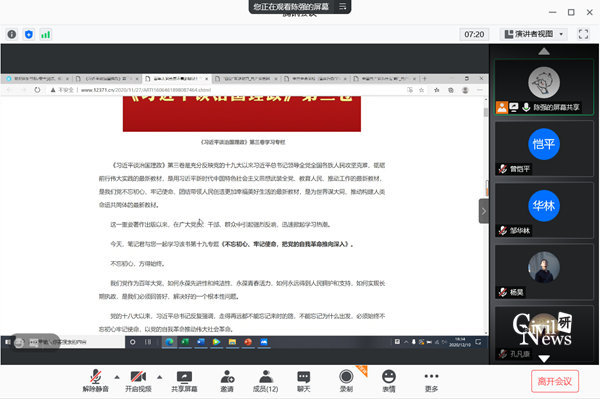Close the active browser tab

(206, 79)
